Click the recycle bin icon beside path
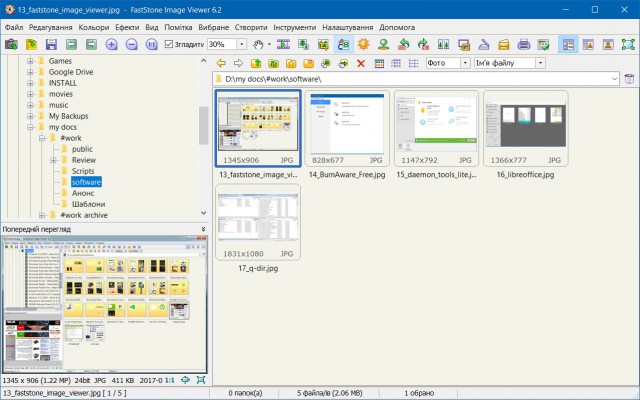This screenshot has width=640, height=400. pyautogui.click(x=629, y=79)
